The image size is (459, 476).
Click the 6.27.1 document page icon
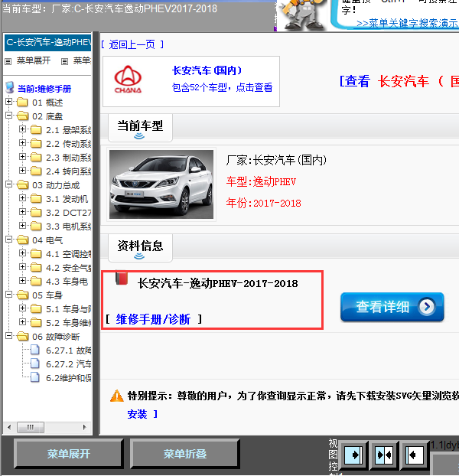click(35, 350)
